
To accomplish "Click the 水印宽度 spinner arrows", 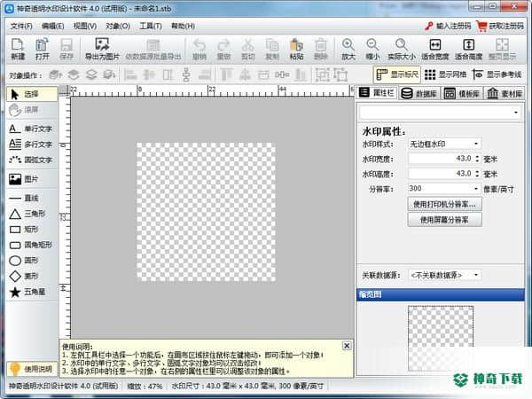I will pyautogui.click(x=477, y=159).
